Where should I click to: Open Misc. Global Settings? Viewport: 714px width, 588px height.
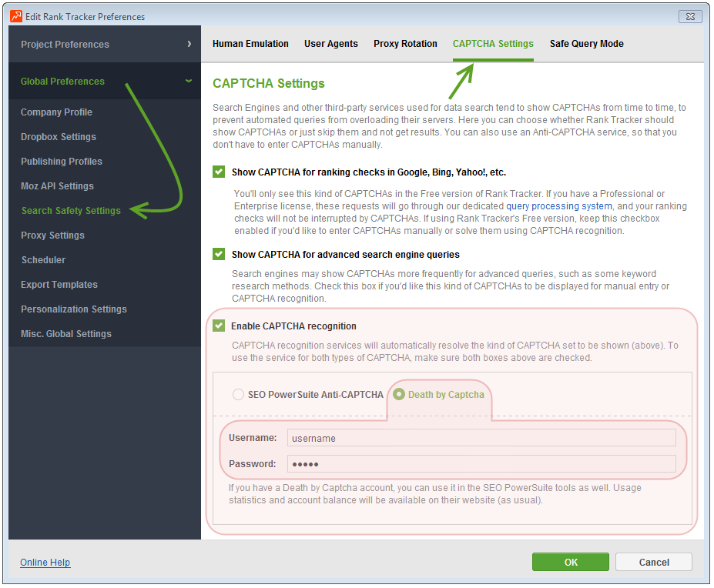click(66, 333)
